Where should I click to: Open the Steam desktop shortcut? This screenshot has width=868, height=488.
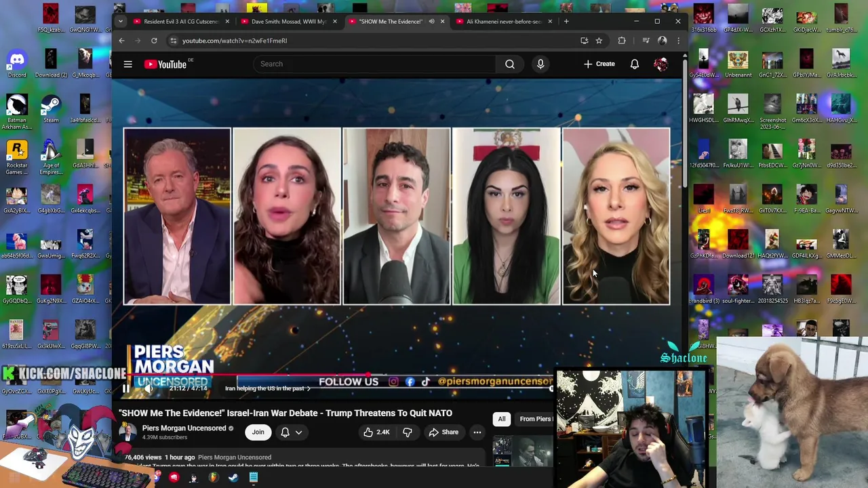point(51,109)
